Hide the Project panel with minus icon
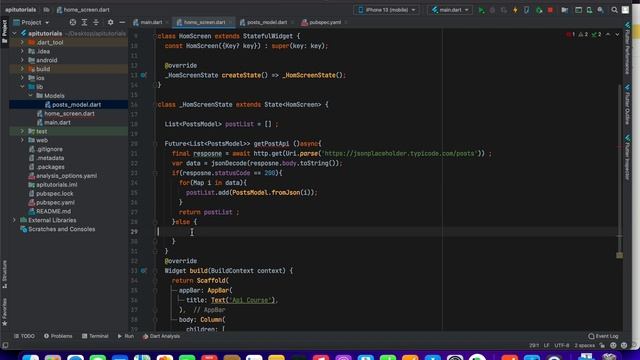640x360 pixels. [x=122, y=22]
